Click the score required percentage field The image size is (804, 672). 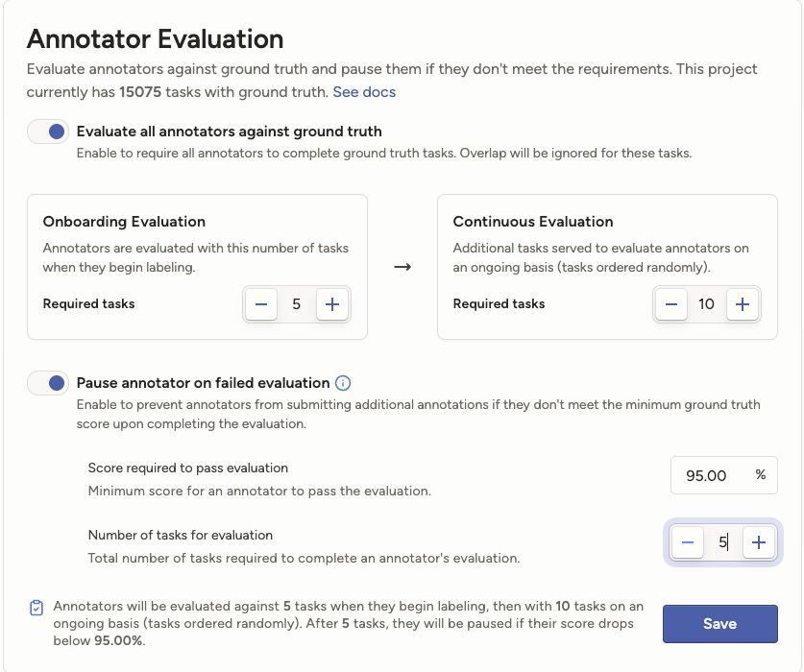(x=707, y=475)
